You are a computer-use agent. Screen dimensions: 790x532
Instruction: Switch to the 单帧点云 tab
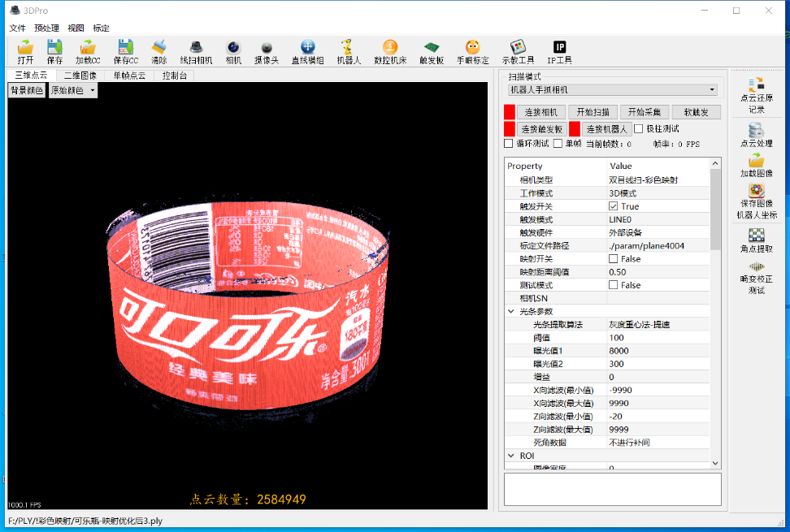click(129, 76)
